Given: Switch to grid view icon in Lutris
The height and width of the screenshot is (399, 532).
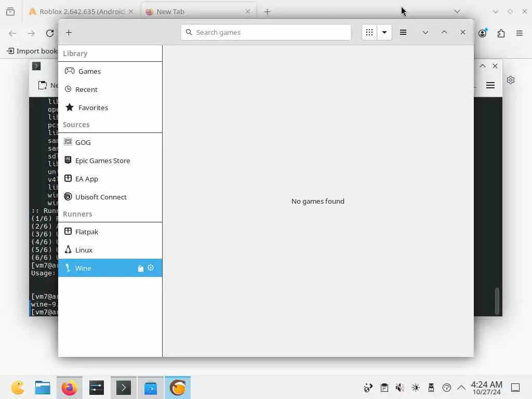Looking at the screenshot, I should pos(369,32).
